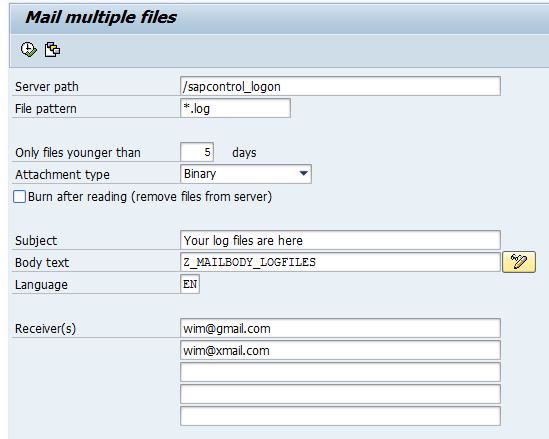This screenshot has height=439, width=549.
Task: Click the third empty receiver field
Action: pyautogui.click(x=340, y=372)
